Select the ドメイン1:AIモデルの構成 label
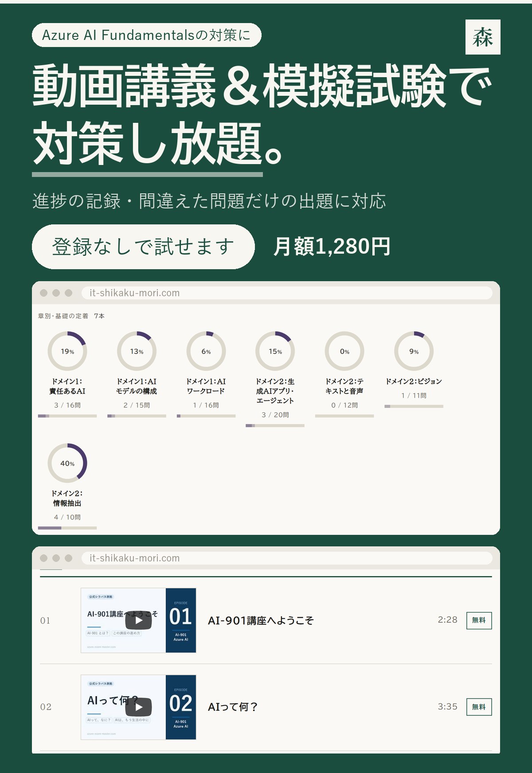 coord(137,386)
